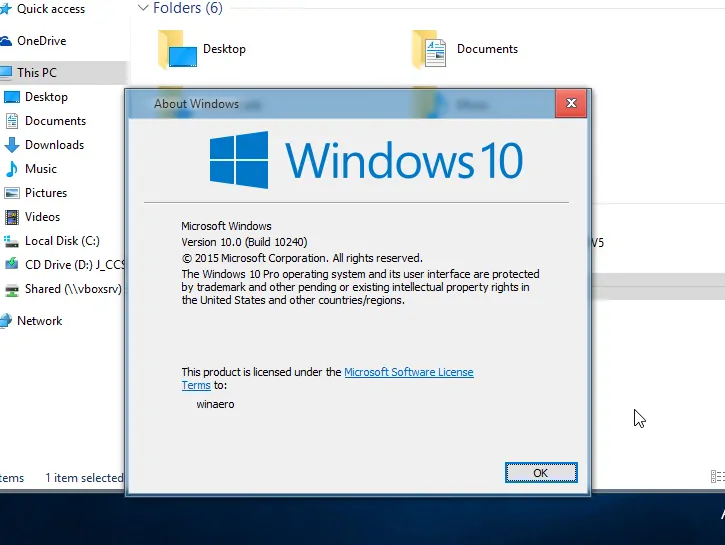Viewport: 725px width, 545px height.
Task: Click the OK button in About Windows
Action: (x=541, y=473)
